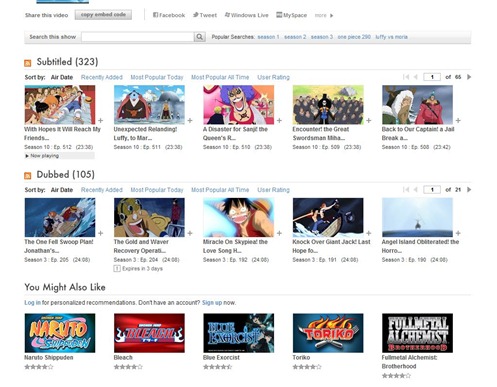Viewport: 497px width, 387px height.
Task: Open A Disaster for Sanji! episode title
Action: click(x=235, y=133)
